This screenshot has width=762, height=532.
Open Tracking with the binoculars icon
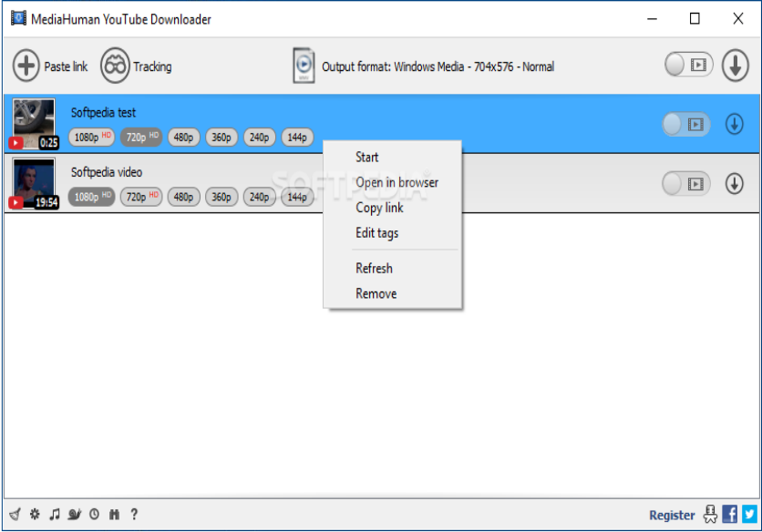pyautogui.click(x=115, y=66)
